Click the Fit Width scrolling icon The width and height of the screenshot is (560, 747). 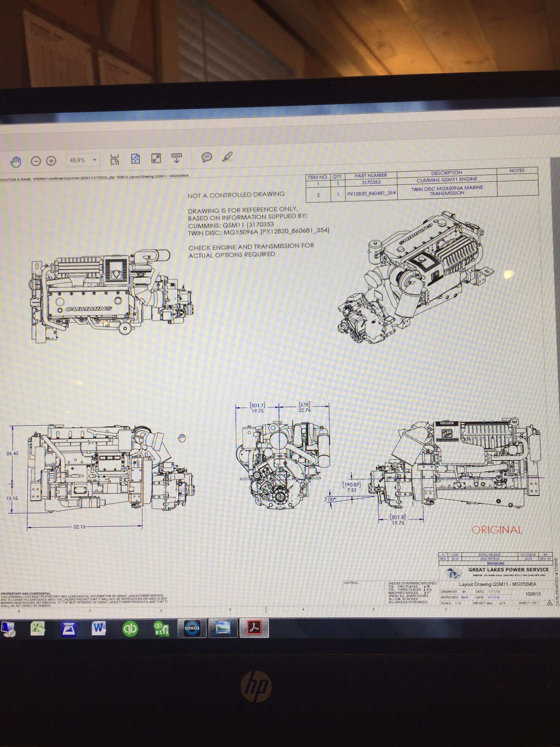[x=115, y=159]
